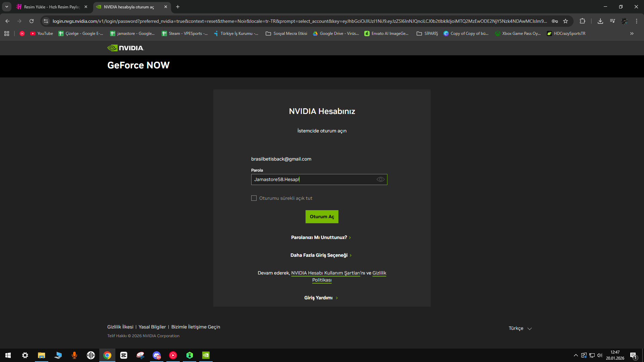
Task: Open a new browser tab
Action: coord(178,7)
